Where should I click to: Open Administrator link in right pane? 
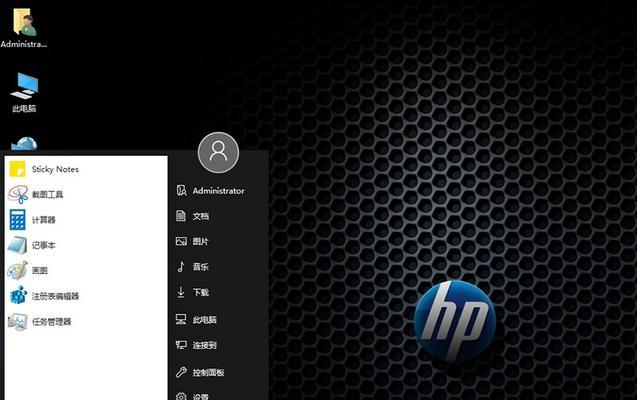point(219,190)
